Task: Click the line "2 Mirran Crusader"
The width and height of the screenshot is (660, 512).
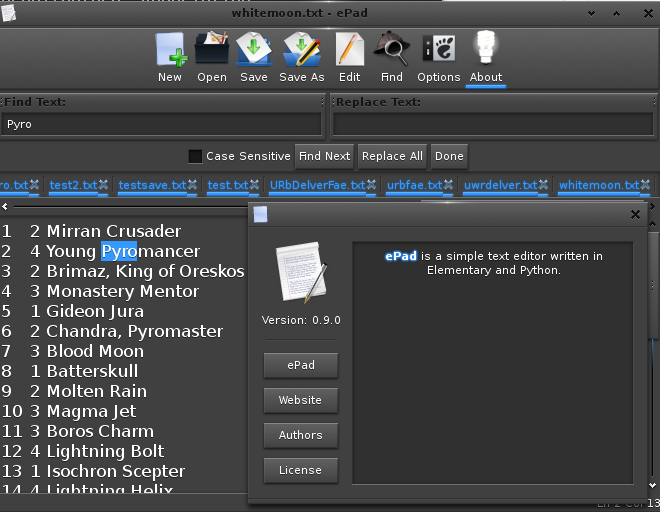Action: (x=105, y=231)
